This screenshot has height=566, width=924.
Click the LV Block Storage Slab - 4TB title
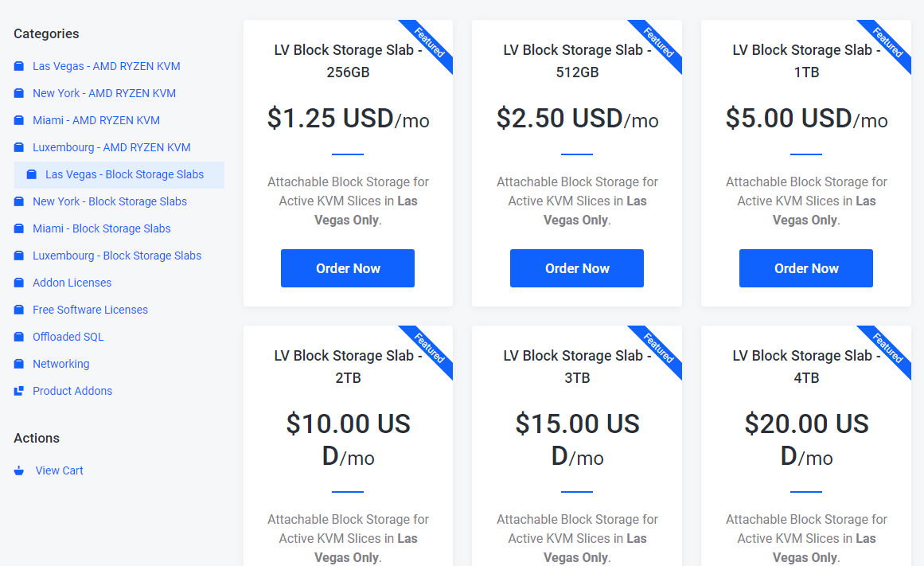[x=806, y=367]
